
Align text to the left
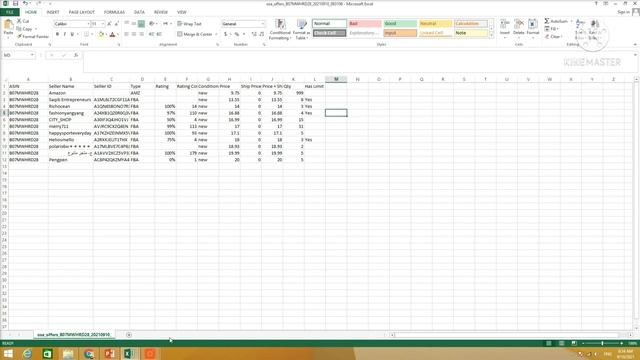coord(127,34)
